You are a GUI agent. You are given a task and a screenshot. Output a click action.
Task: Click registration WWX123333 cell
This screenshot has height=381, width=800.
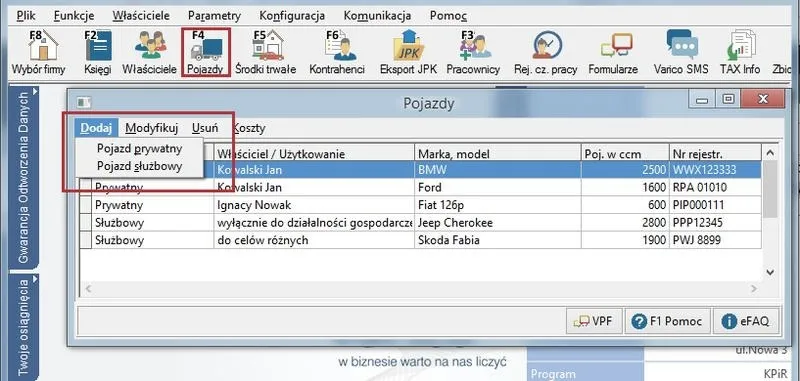(715, 169)
